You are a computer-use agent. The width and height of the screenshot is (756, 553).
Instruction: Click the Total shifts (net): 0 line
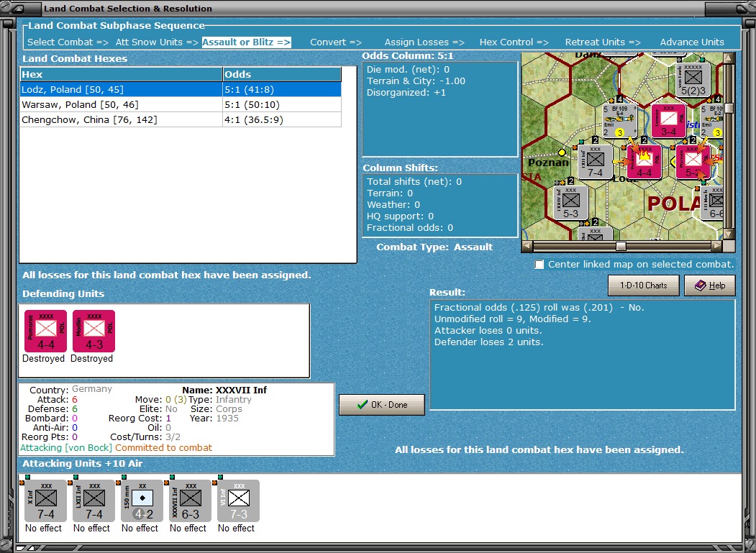(x=414, y=181)
